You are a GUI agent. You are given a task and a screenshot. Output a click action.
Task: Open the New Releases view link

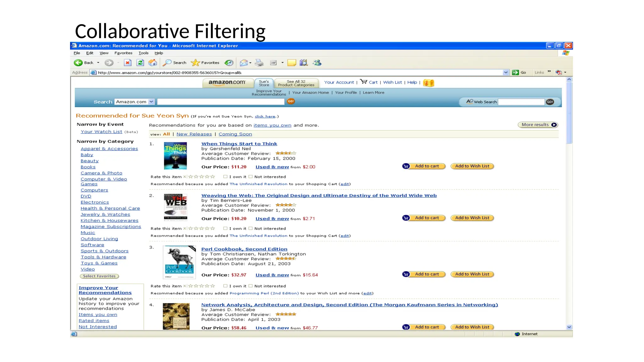[194, 134]
